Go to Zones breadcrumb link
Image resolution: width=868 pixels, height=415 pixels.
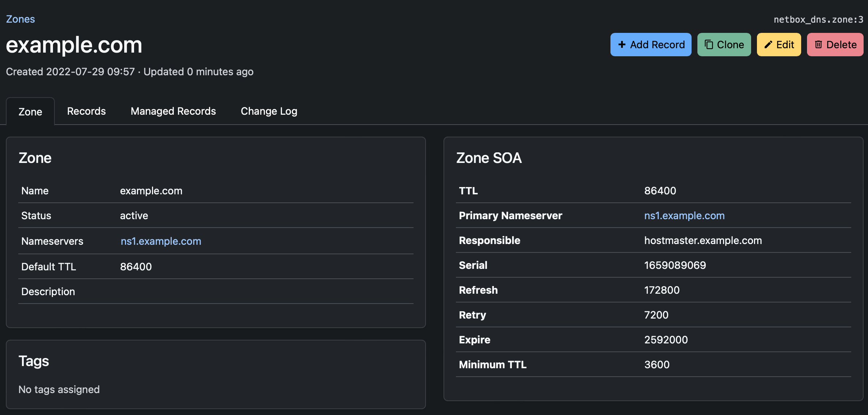point(20,19)
